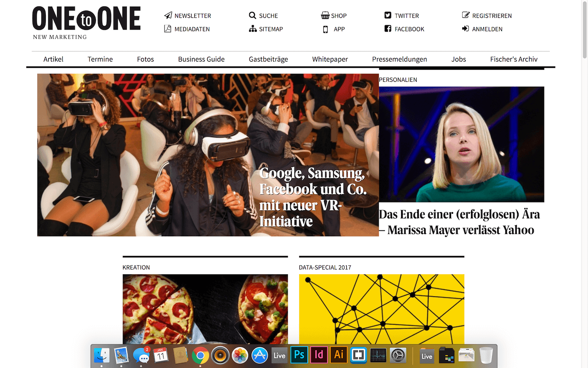
Task: Click the Twitter bird icon
Action: pyautogui.click(x=388, y=15)
